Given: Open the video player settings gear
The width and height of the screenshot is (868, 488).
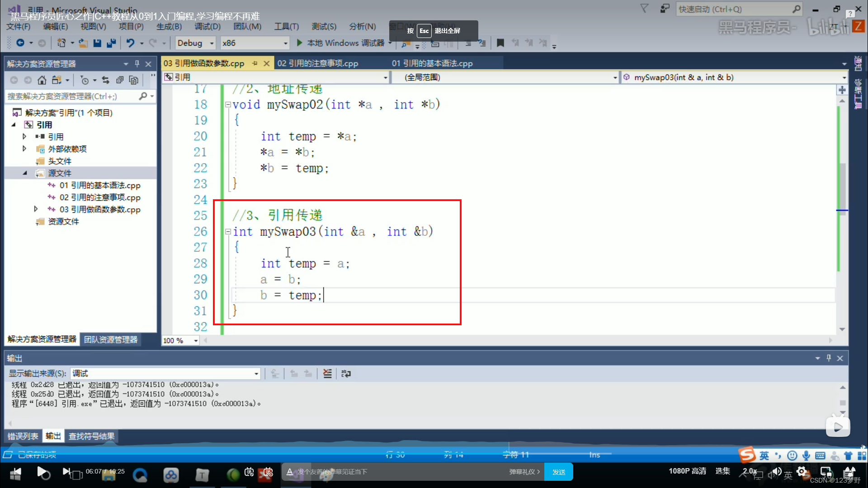Looking at the screenshot, I should pos(802,472).
